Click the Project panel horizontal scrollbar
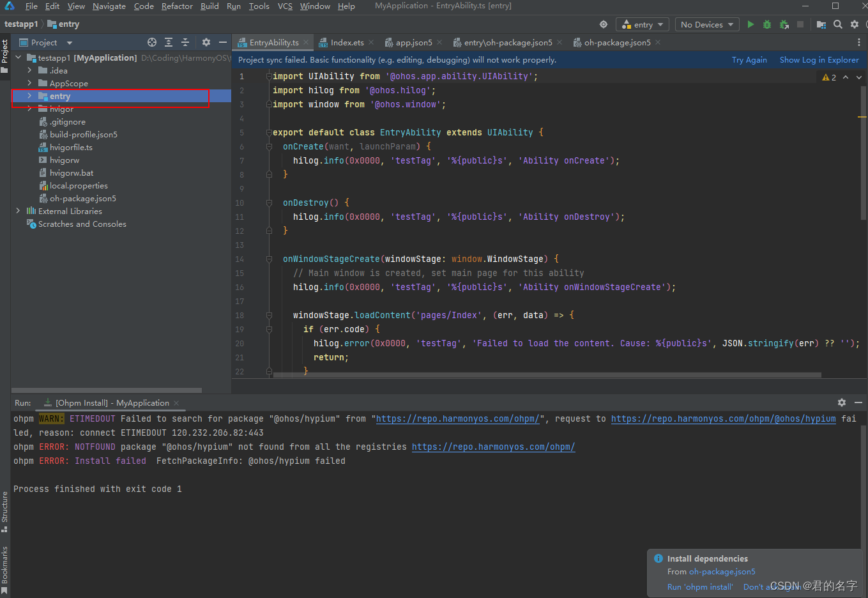Image resolution: width=868 pixels, height=598 pixels. [x=107, y=390]
